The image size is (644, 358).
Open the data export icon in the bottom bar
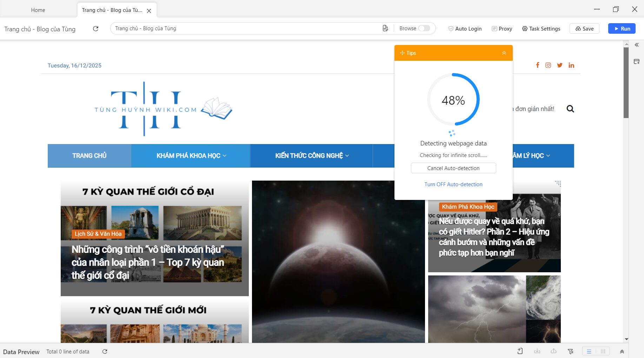553,351
